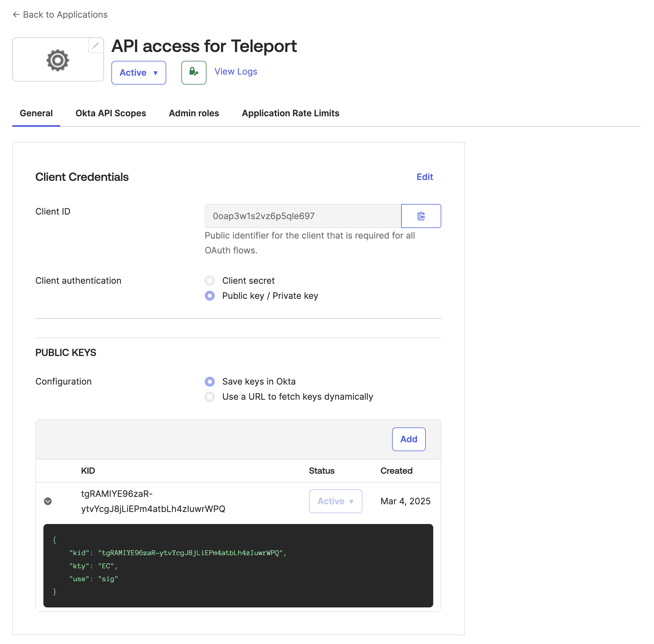The width and height of the screenshot is (654, 644).
Task: Open the Admin roles tab
Action: click(194, 113)
